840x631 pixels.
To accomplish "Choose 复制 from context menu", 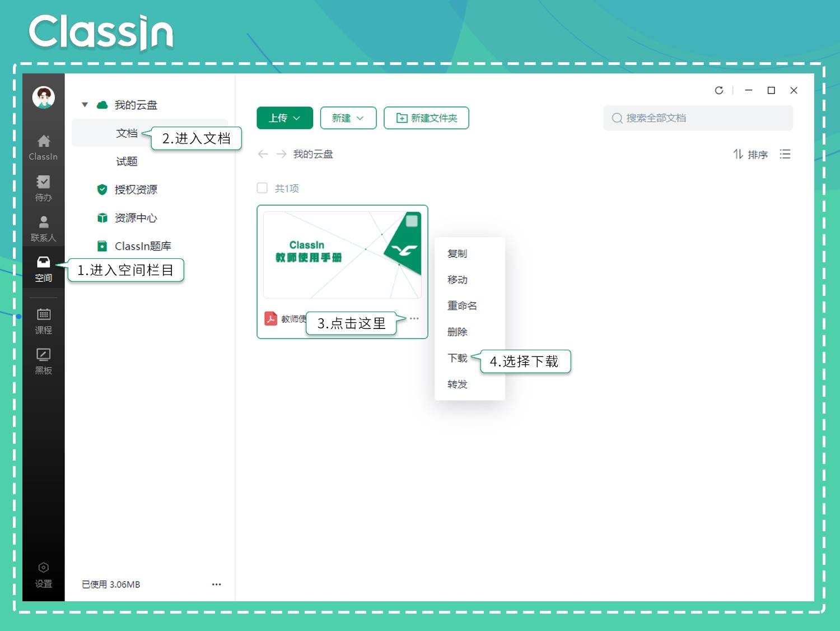I will click(x=457, y=253).
